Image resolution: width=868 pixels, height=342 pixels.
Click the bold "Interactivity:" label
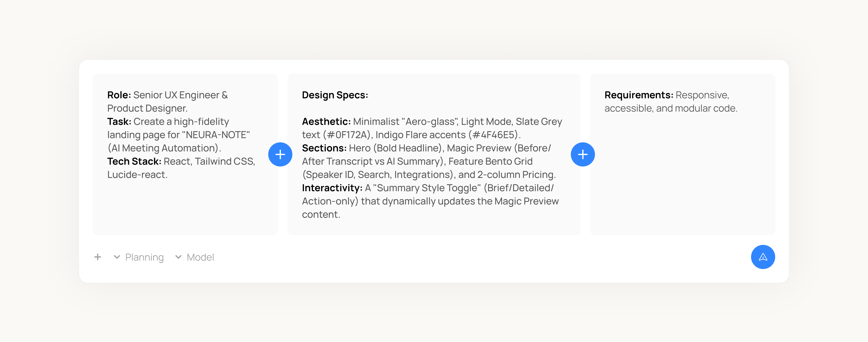[x=332, y=188]
